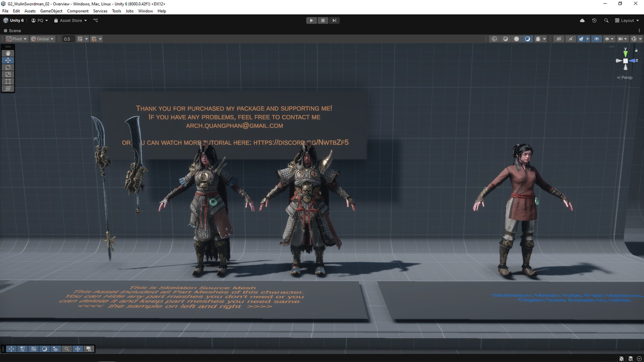
Task: Expand scene effects dropdown arrow
Action: point(588,39)
